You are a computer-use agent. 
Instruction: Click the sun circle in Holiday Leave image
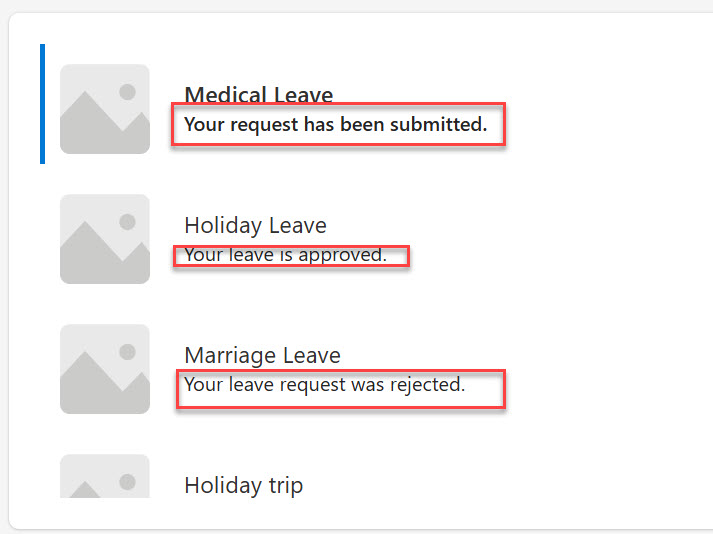(127, 222)
